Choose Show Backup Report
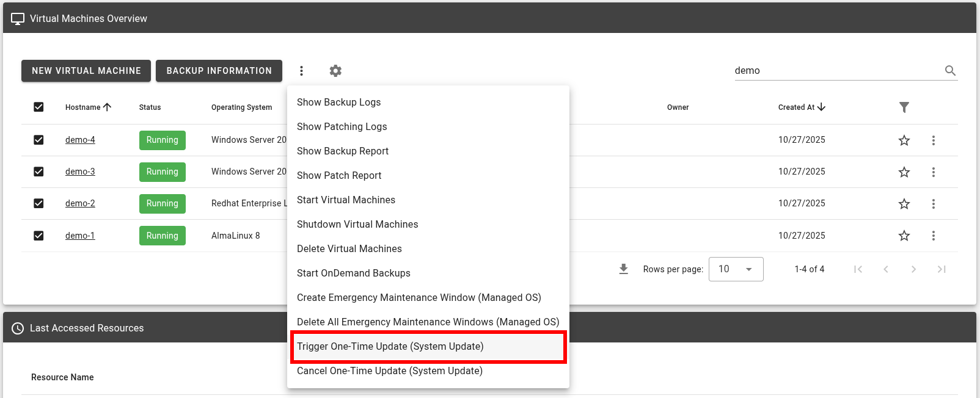The height and width of the screenshot is (398, 980). coord(428,151)
